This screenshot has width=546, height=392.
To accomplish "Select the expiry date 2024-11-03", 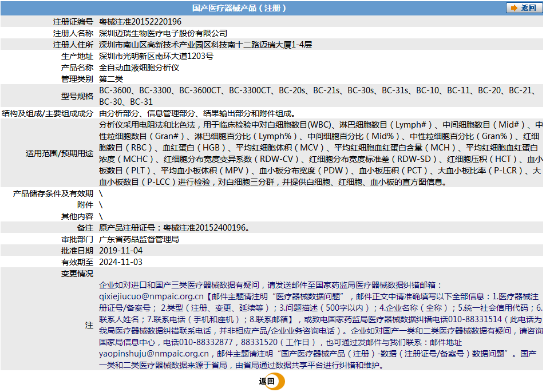I will point(121,262).
